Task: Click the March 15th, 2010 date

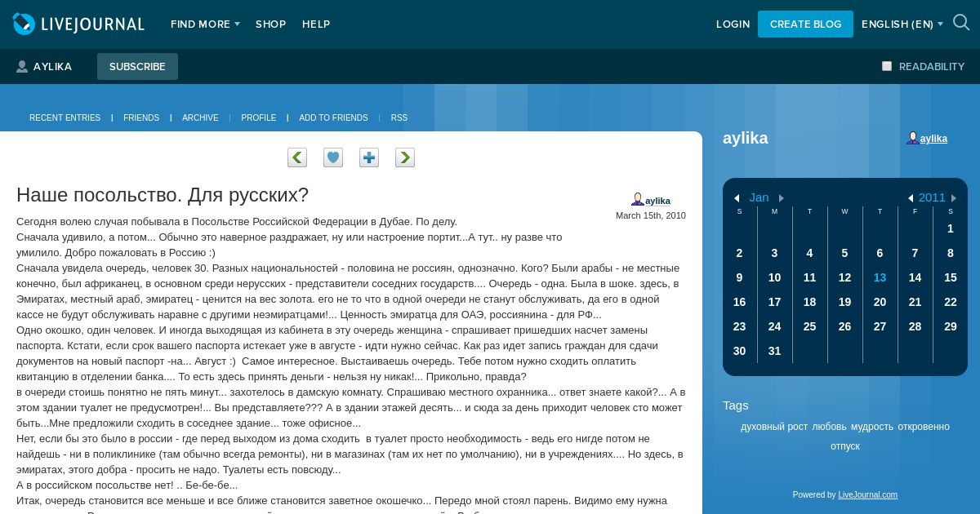Action: tap(651, 215)
